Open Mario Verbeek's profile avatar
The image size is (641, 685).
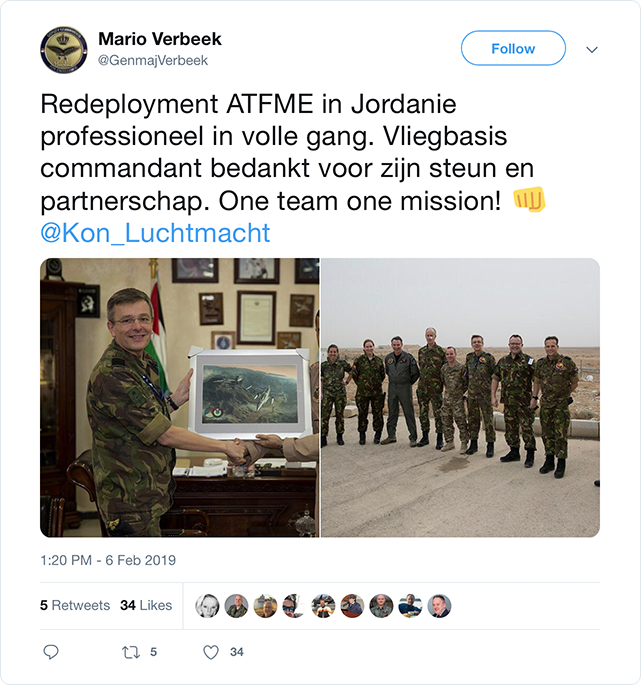(64, 50)
